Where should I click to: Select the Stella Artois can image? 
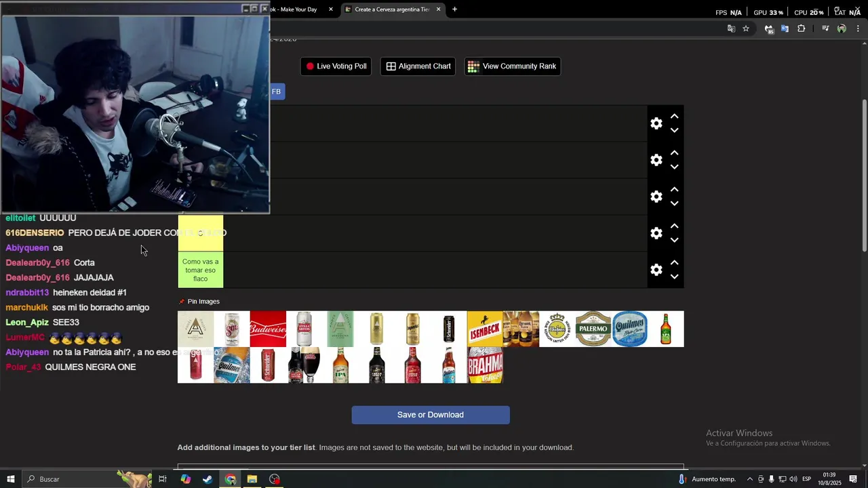[304, 329]
